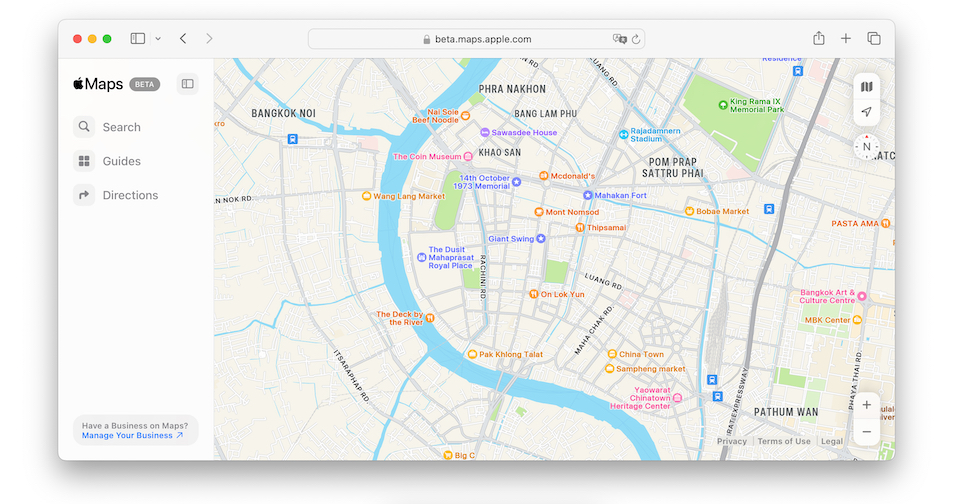Zoom in with the plus button
Screen dimensions: 968x504
(866, 405)
